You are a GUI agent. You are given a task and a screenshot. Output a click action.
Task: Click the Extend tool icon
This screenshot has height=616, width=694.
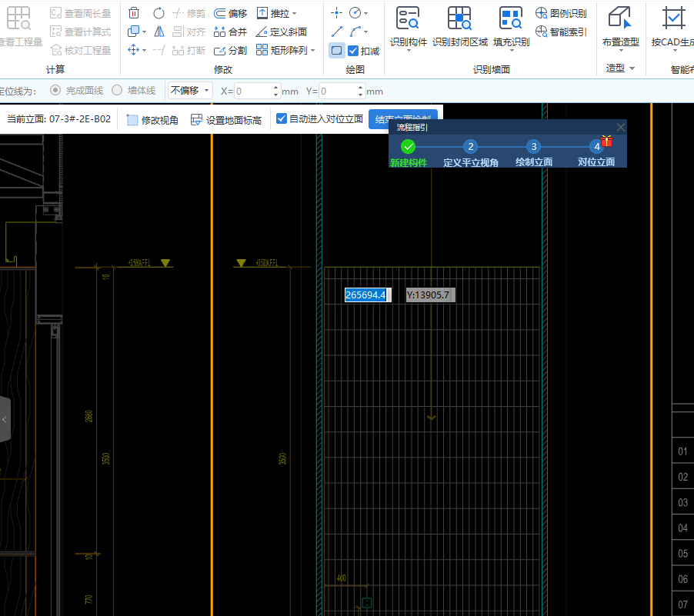point(159,50)
